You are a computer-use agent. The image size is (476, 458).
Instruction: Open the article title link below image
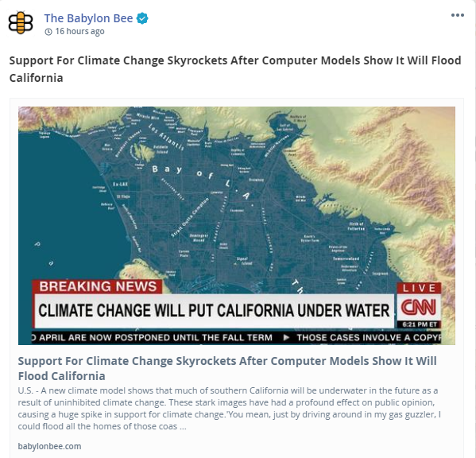tap(227, 368)
